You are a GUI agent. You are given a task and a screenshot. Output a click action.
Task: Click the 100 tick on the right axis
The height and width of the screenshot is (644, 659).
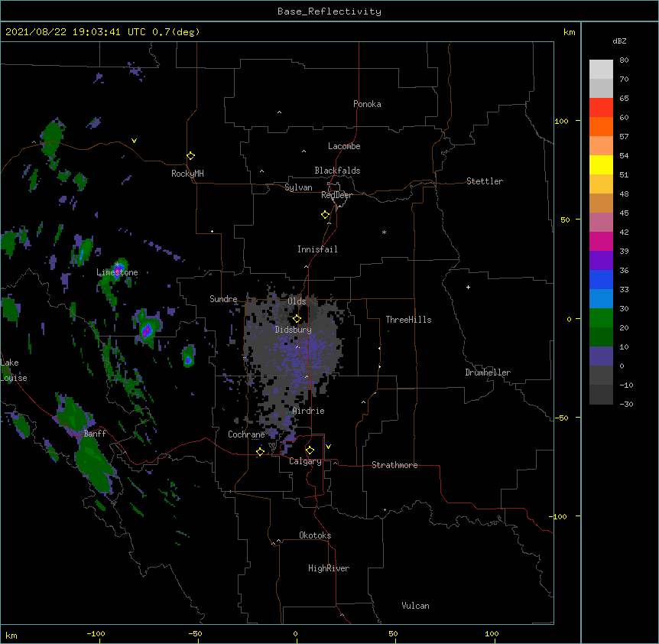click(561, 121)
